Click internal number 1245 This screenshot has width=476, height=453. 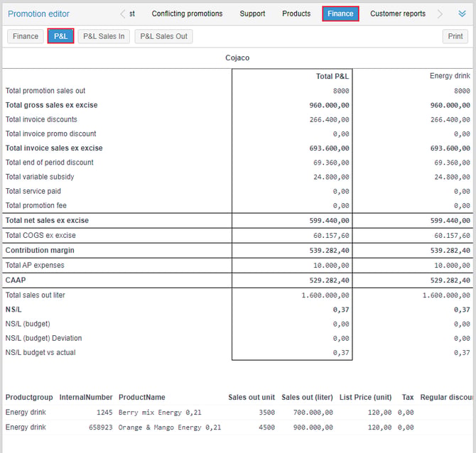[104, 413]
